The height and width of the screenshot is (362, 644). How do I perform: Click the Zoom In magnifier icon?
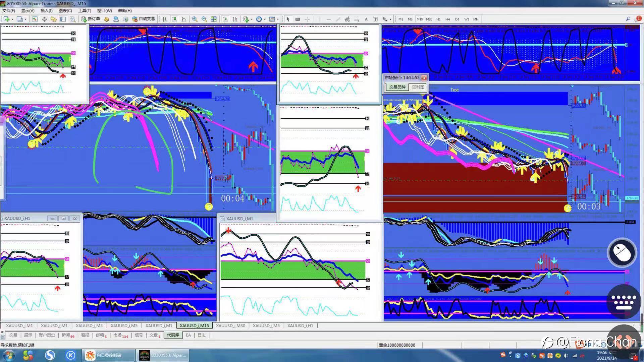point(195,19)
